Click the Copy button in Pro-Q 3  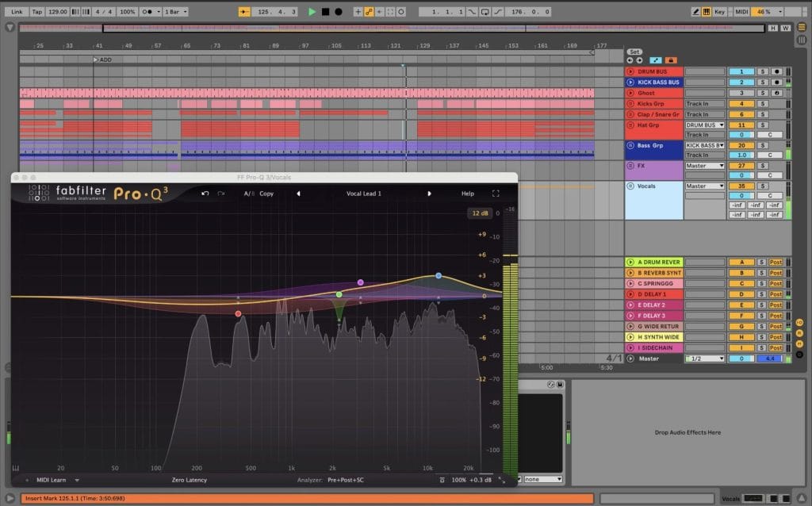(266, 194)
